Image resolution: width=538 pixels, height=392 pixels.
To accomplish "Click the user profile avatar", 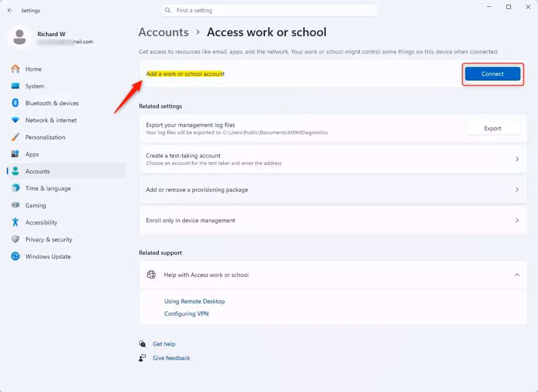I will (x=19, y=37).
